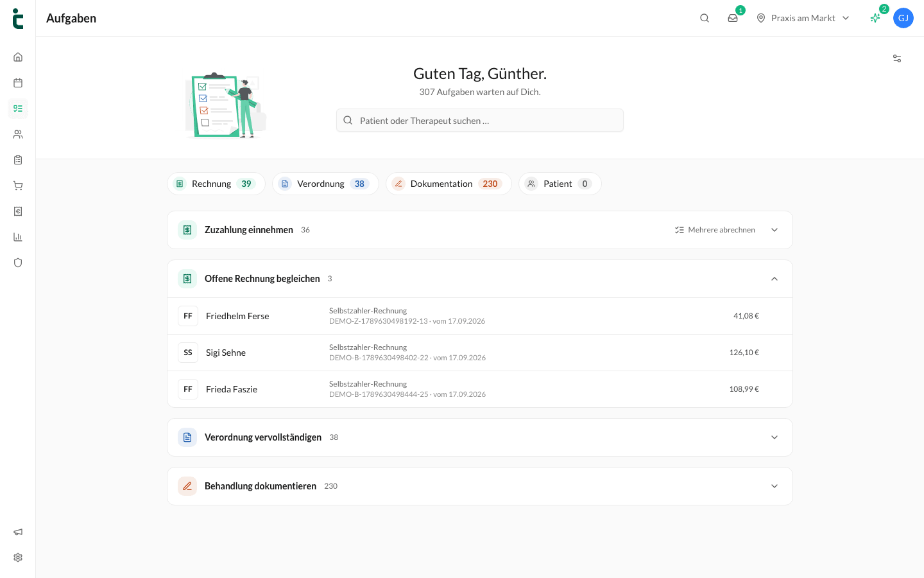Click the SS avatar for Sigi Sehne
The image size is (924, 578).
(x=188, y=353)
